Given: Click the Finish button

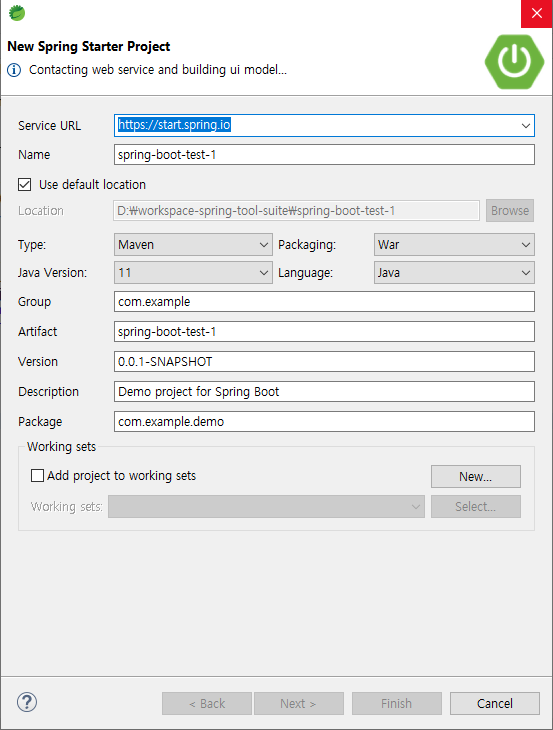Looking at the screenshot, I should 397,703.
